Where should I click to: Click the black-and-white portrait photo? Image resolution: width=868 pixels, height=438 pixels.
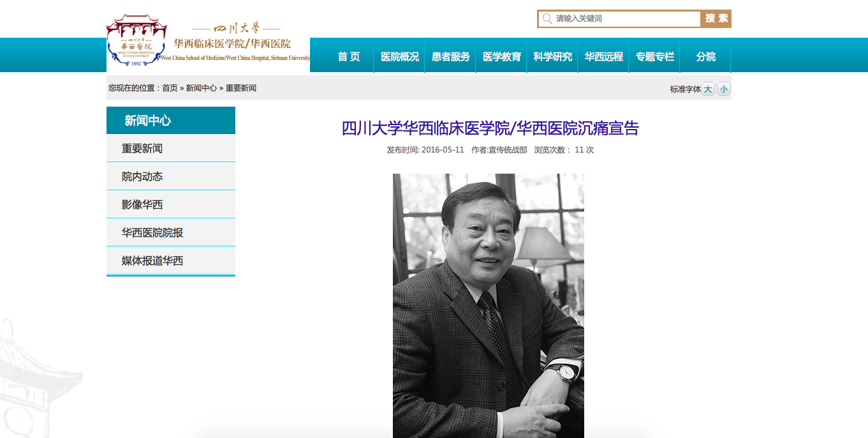(489, 306)
